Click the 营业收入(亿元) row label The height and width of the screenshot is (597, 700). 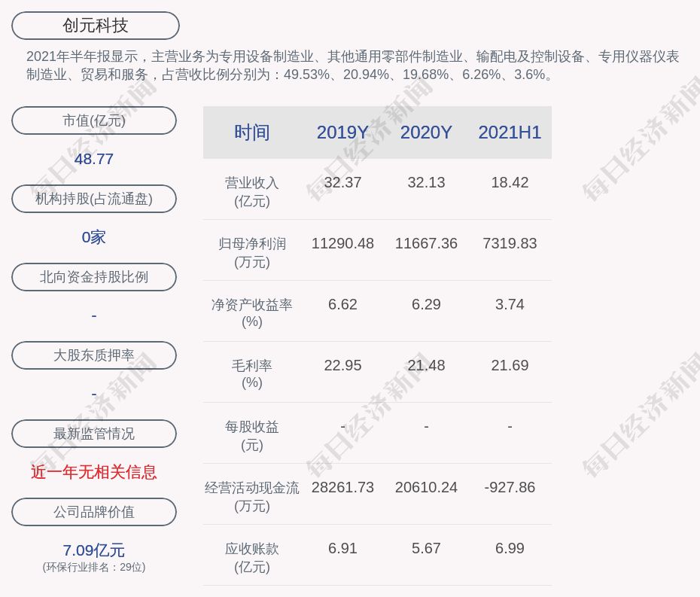(x=252, y=191)
